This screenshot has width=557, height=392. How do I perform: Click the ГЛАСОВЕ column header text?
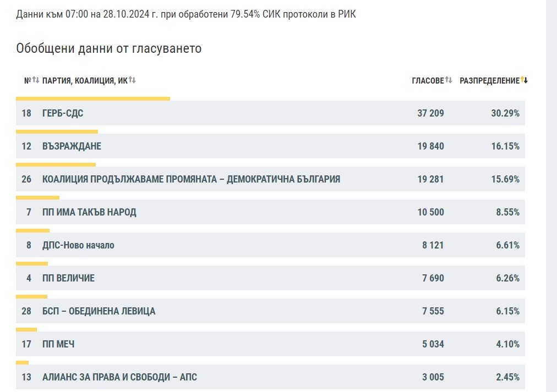click(x=428, y=81)
